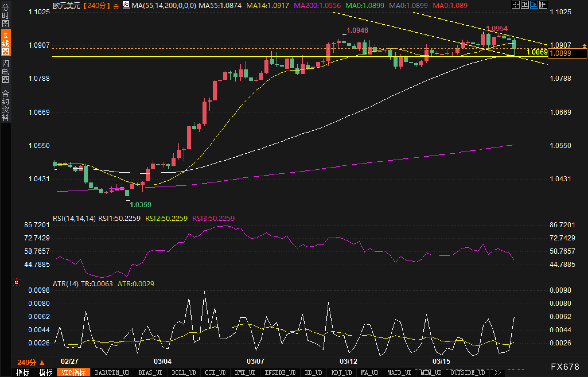Expand the 240分 timeframe selector at bottom
The image size is (588, 377).
pos(31,363)
